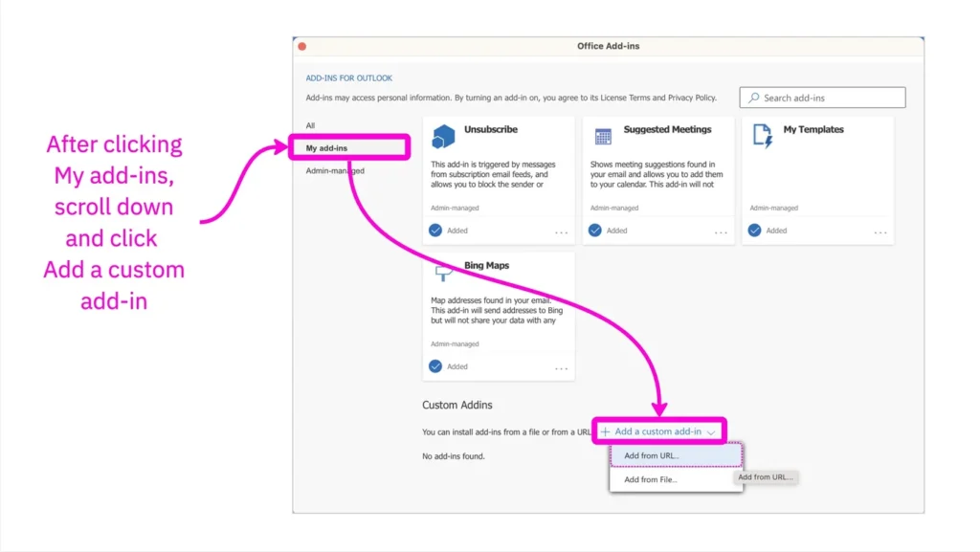Click the Bing Maps signpost icon

(x=443, y=273)
